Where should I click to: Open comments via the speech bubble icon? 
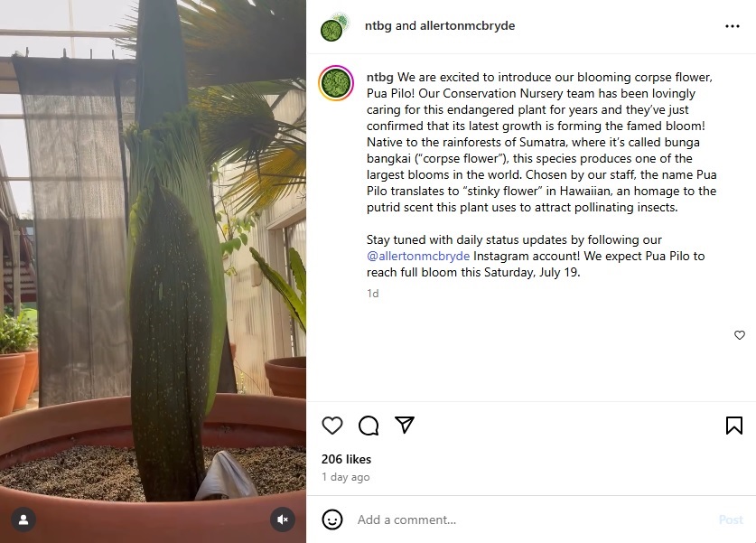coord(369,426)
